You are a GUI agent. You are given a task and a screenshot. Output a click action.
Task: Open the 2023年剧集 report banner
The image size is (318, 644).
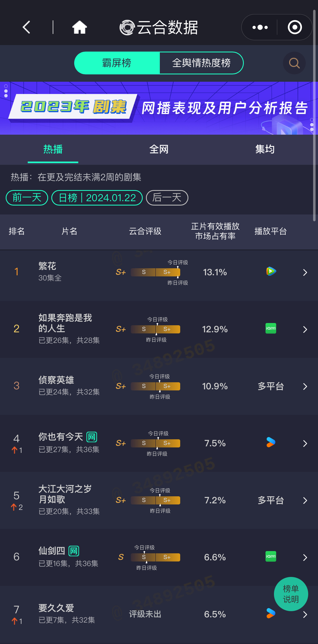click(x=159, y=108)
